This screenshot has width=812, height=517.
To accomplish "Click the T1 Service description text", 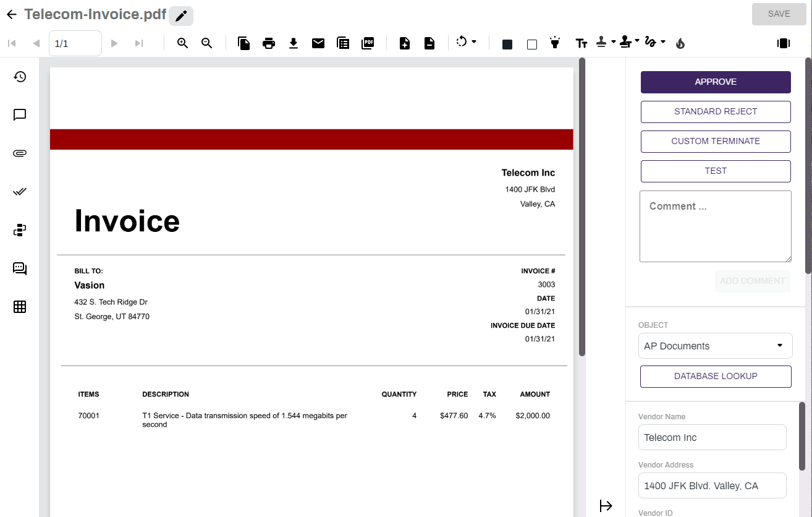I will (245, 421).
